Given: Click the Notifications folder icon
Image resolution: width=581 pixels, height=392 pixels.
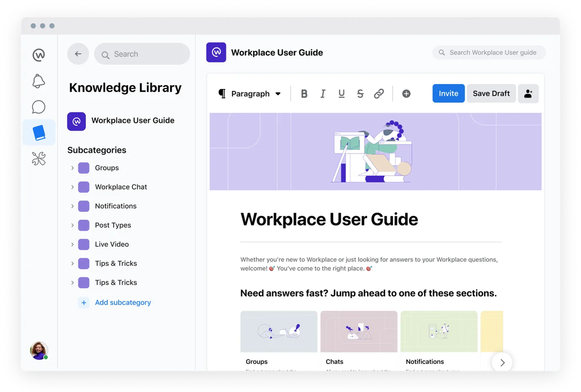Looking at the screenshot, I should click(84, 206).
